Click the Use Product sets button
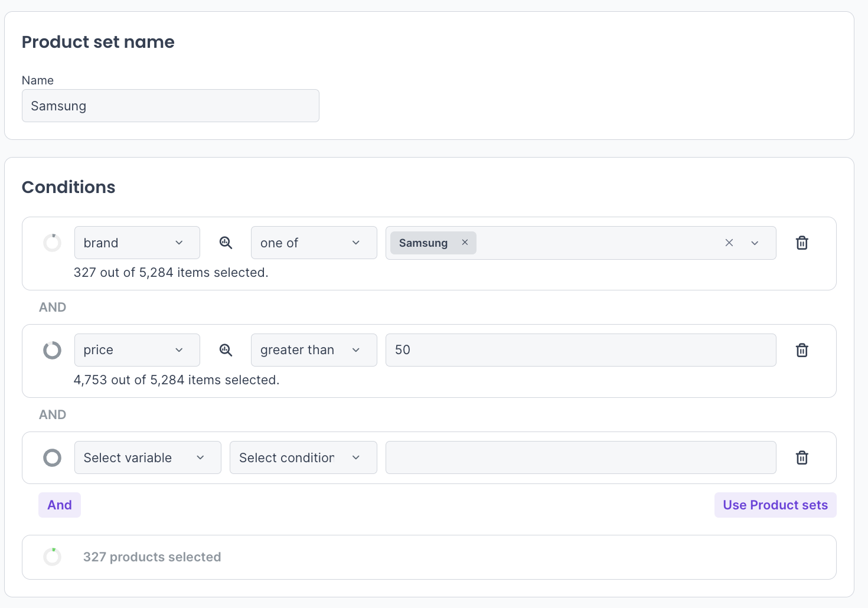 (775, 505)
